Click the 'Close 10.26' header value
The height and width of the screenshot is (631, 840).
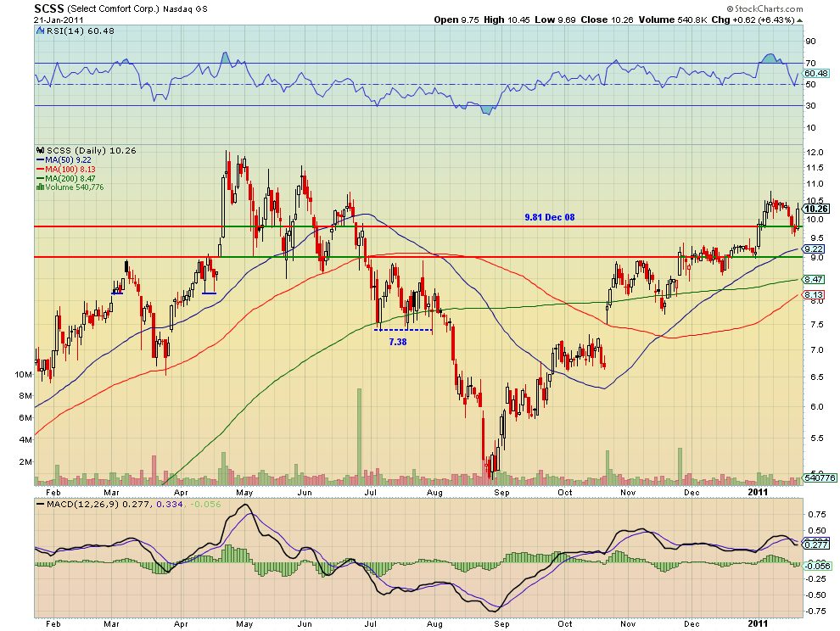pyautogui.click(x=607, y=20)
